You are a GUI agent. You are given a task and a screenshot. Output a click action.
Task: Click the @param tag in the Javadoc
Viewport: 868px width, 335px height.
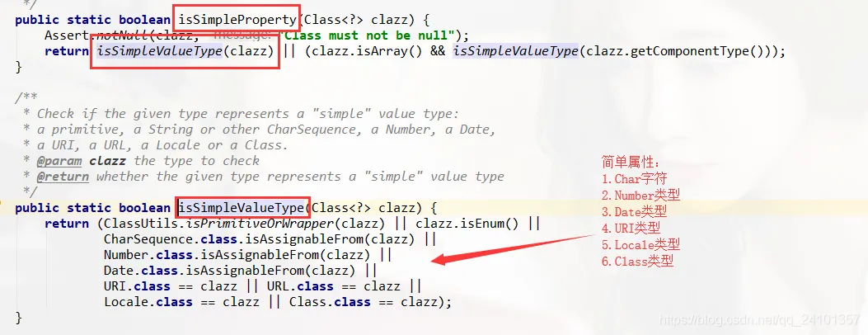tap(59, 161)
